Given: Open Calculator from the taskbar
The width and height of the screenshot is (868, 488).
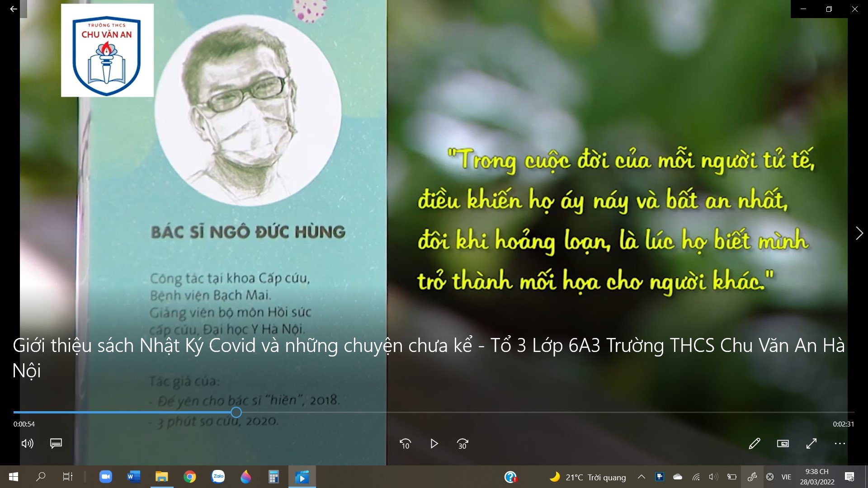Looking at the screenshot, I should pos(274,477).
